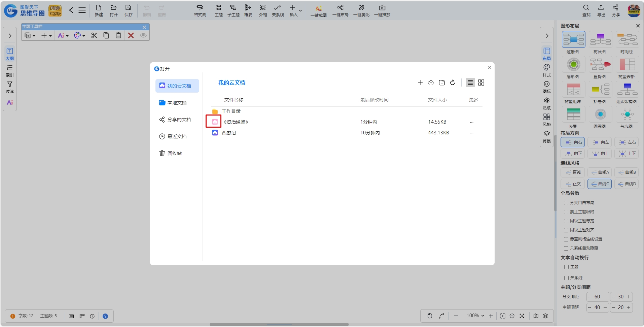
Task: Set layout direction 上下
Action: [x=627, y=154]
